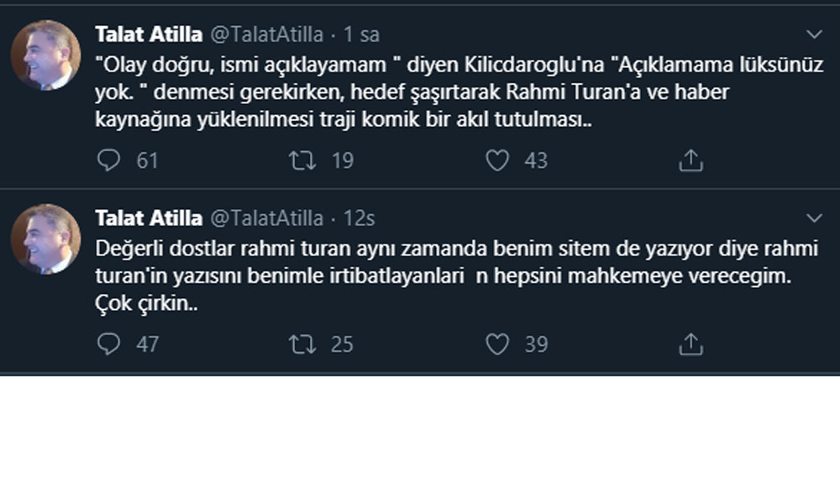Screen dimensions: 840x504
Task: Click @TalatAtilla handle on the first tweet
Action: 265,34
